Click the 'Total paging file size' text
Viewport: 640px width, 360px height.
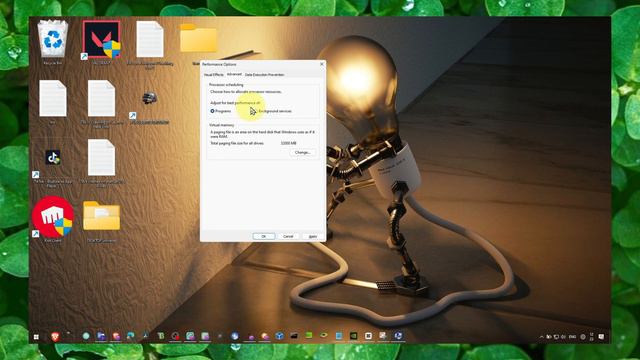[237, 143]
